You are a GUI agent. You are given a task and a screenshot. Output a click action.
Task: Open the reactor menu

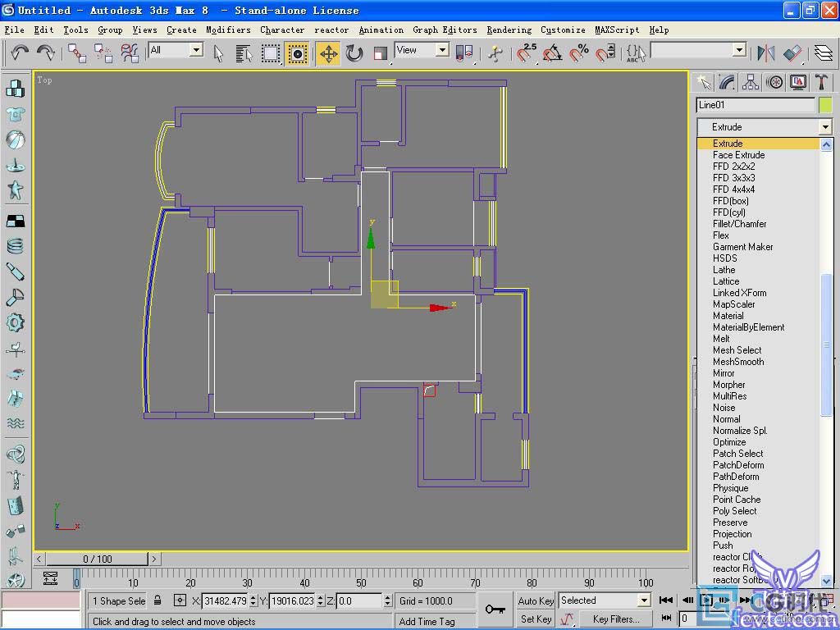[x=331, y=30]
